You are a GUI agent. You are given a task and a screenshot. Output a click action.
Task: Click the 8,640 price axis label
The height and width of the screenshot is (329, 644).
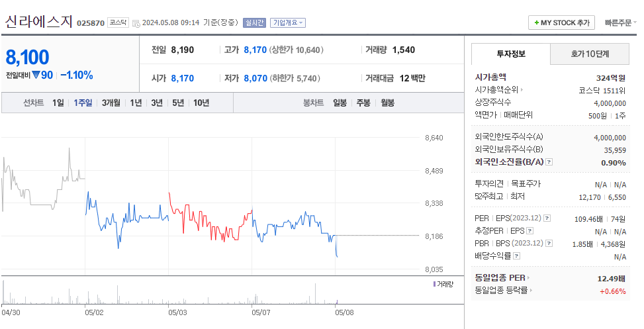434,138
